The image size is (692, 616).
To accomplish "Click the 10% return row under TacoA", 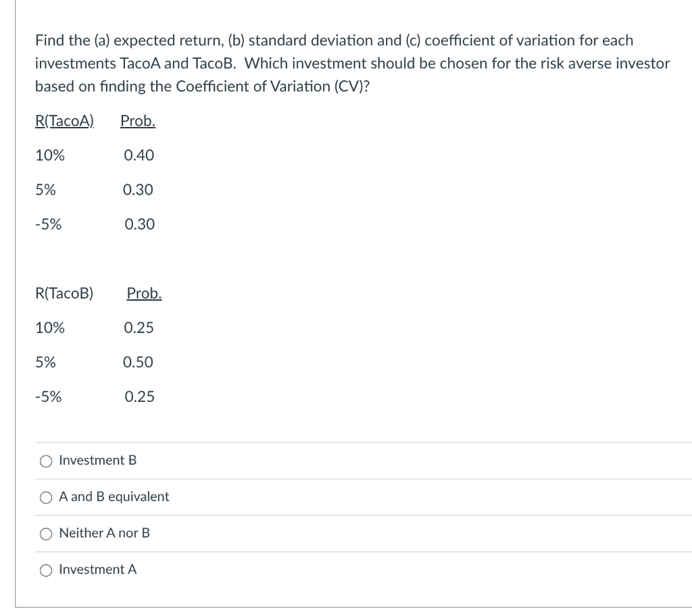I will (50, 155).
